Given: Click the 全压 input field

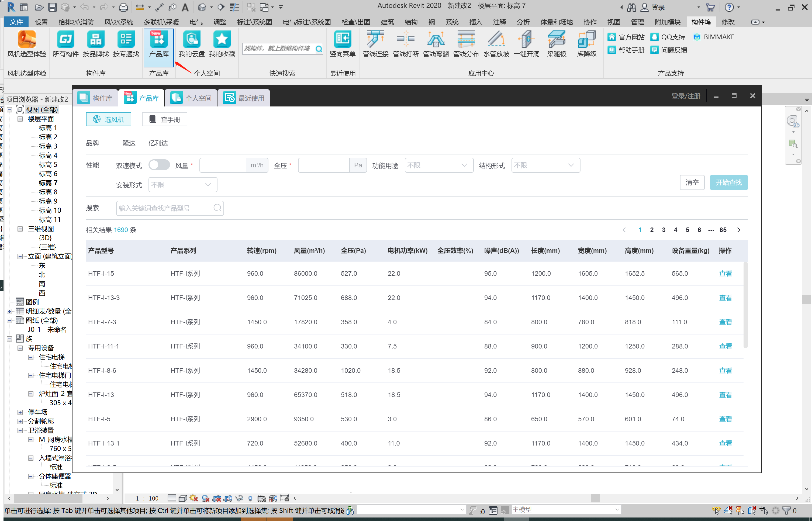Looking at the screenshot, I should click(x=324, y=165).
